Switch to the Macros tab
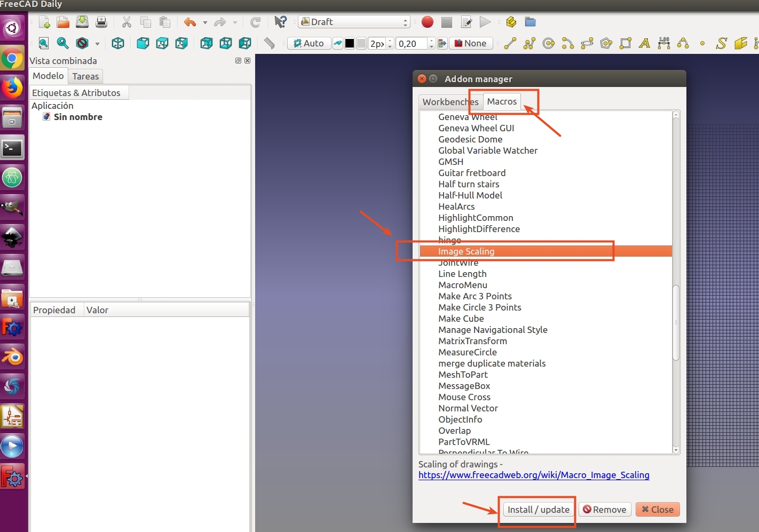Viewport: 759px width, 532px height. [x=502, y=101]
